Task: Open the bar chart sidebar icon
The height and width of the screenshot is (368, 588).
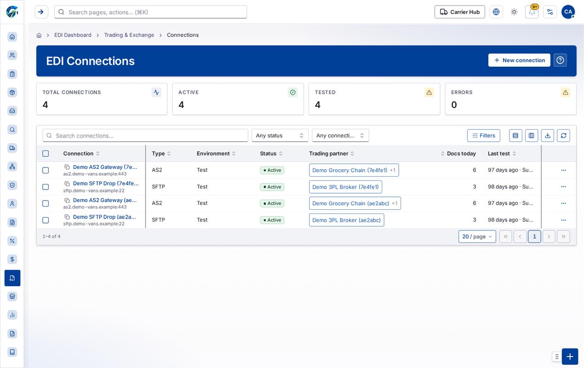Action: [x=12, y=315]
